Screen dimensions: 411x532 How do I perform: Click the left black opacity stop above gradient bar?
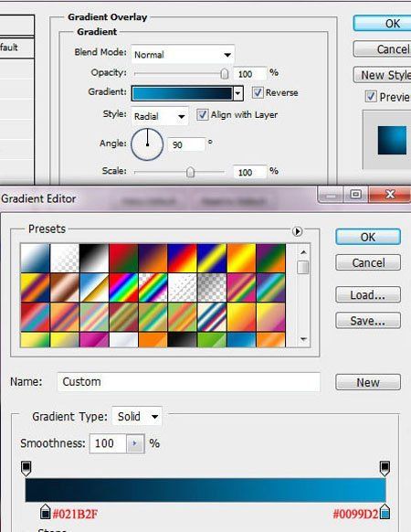click(26, 468)
